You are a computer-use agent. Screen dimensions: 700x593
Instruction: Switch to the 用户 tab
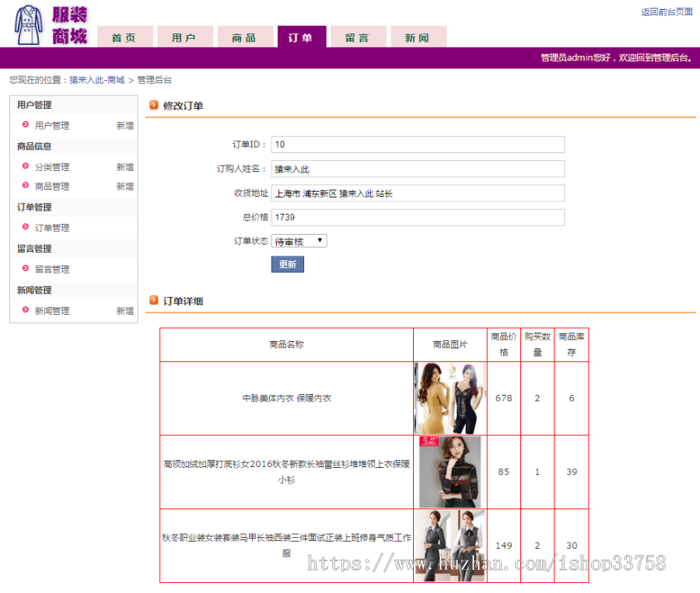coord(185,36)
